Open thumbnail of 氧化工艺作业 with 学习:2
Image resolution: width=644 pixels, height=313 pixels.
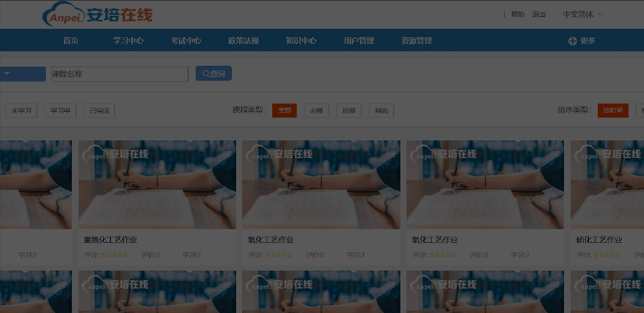coord(485,184)
